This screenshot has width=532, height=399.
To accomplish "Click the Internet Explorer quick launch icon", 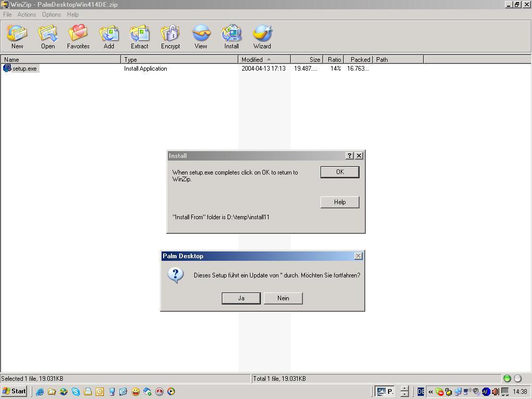I will point(39,392).
